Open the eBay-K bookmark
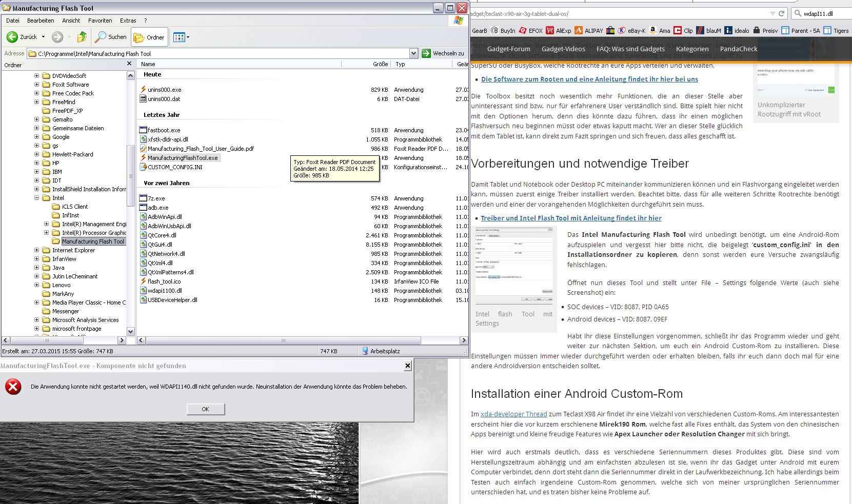The width and height of the screenshot is (852, 504). pos(631,31)
